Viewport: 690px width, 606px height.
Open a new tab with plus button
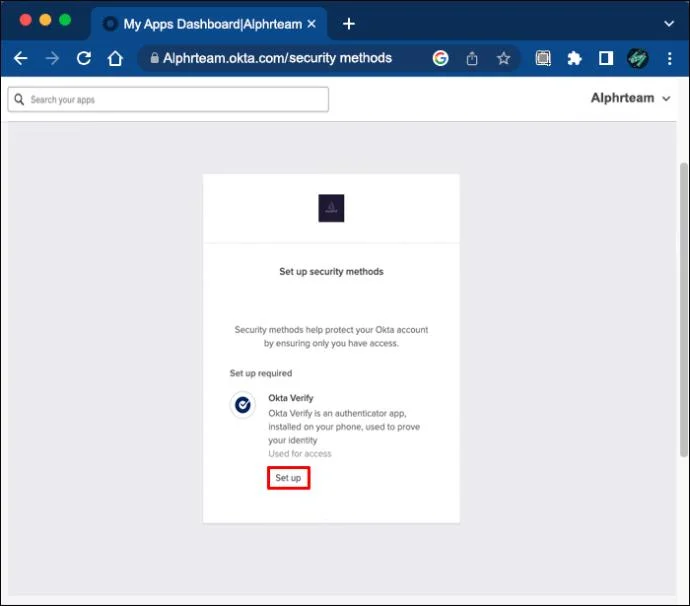click(349, 24)
